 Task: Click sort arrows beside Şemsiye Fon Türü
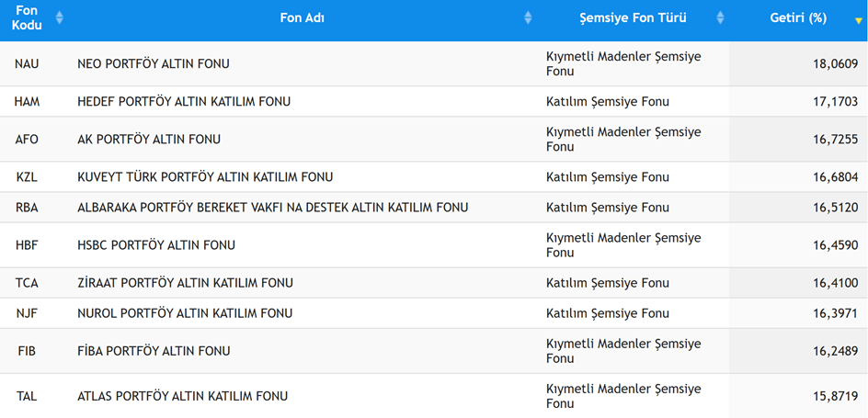[x=720, y=17]
